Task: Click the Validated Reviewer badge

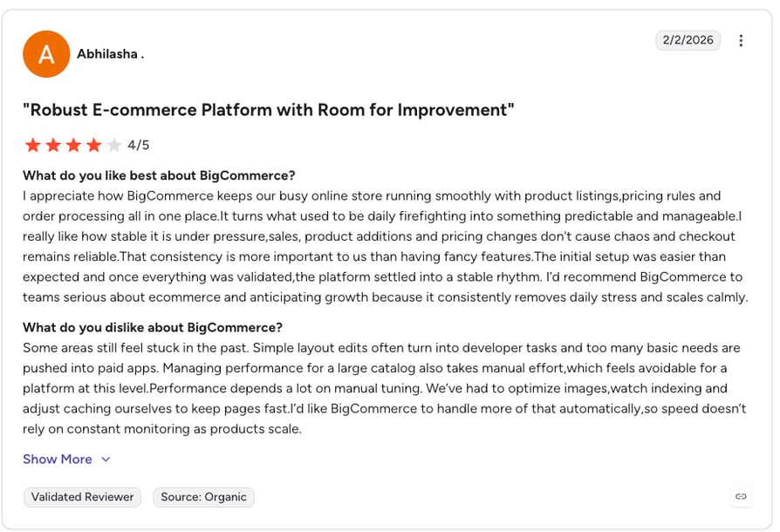Action: coord(83,497)
